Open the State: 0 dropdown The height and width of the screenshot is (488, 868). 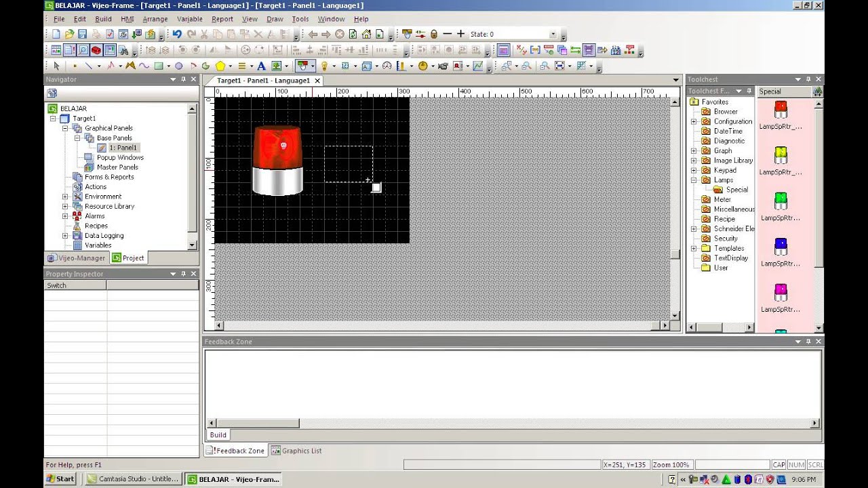[553, 34]
